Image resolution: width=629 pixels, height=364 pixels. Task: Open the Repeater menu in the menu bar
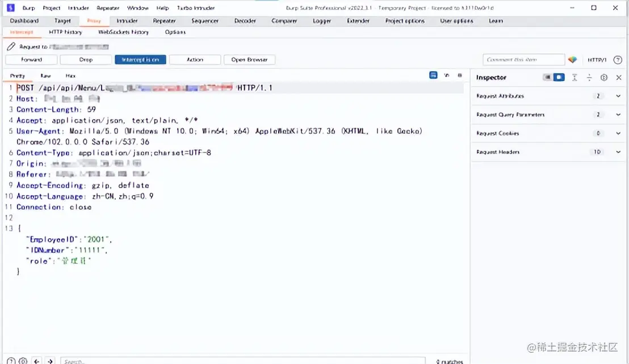pos(108,8)
